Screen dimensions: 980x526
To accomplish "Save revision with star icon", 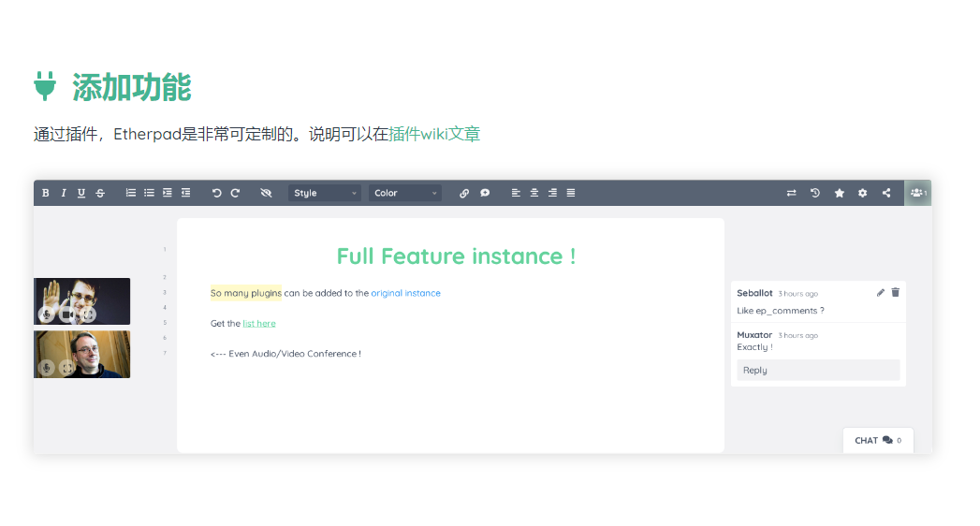I will coord(840,193).
